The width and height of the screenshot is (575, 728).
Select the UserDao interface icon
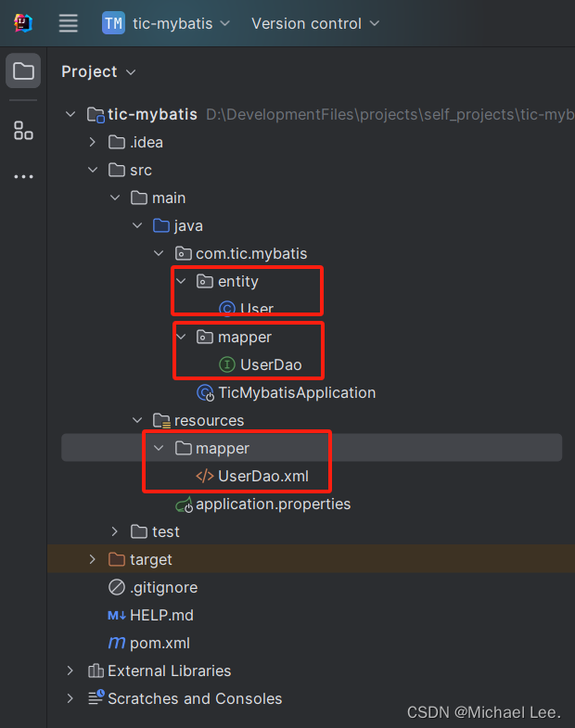227,365
